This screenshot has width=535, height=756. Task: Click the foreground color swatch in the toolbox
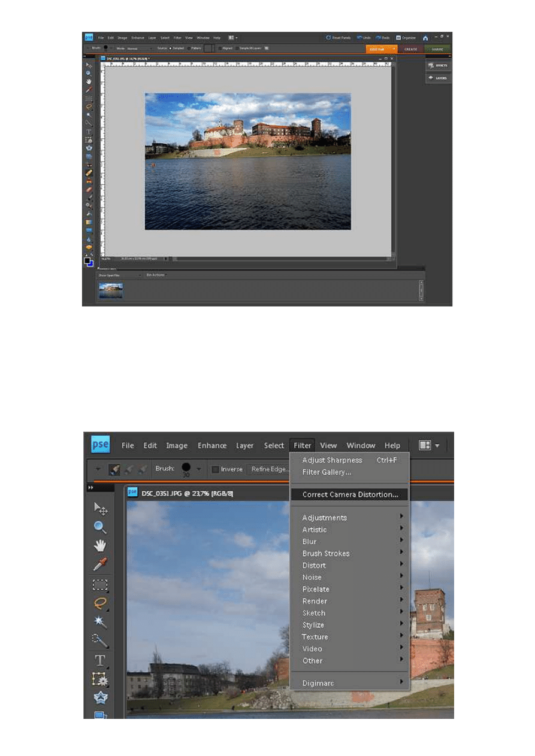point(87,260)
